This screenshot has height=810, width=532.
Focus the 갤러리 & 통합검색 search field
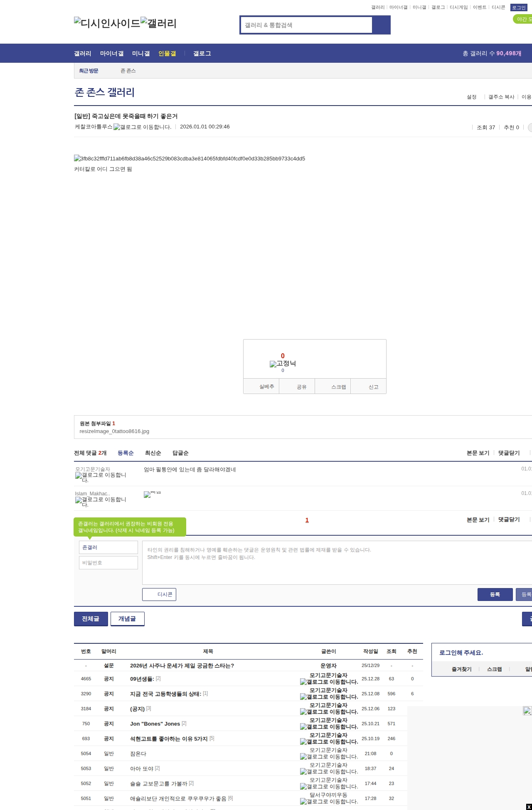(x=306, y=25)
